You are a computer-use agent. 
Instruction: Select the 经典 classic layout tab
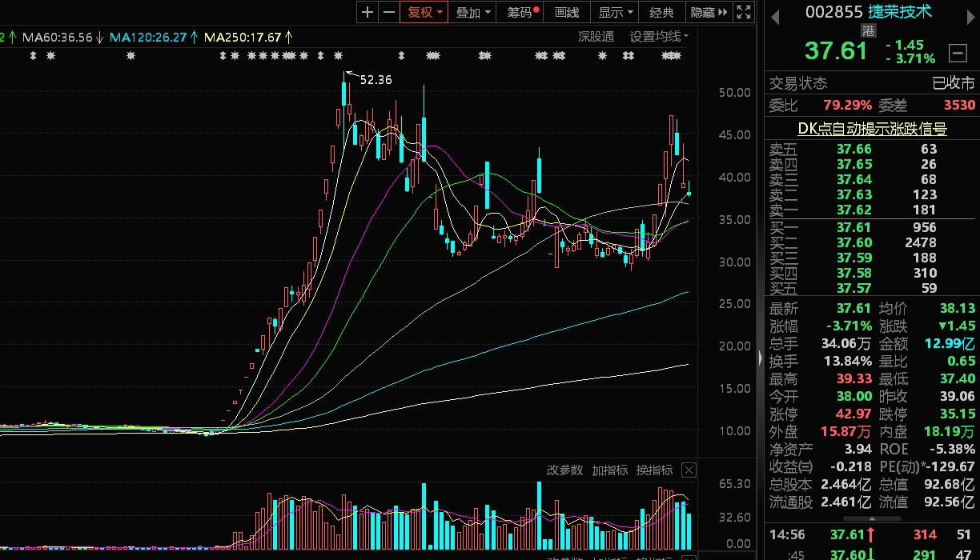[662, 12]
